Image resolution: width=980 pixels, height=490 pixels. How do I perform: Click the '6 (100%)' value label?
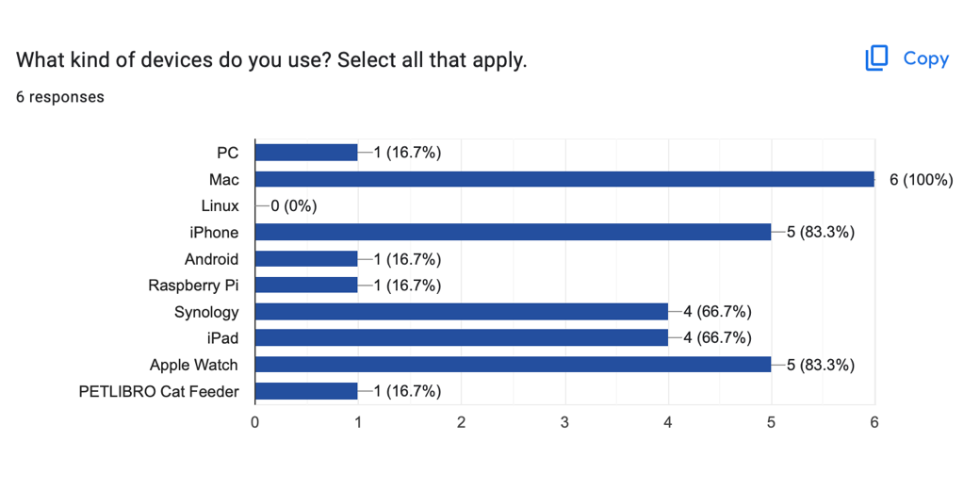[x=921, y=179]
